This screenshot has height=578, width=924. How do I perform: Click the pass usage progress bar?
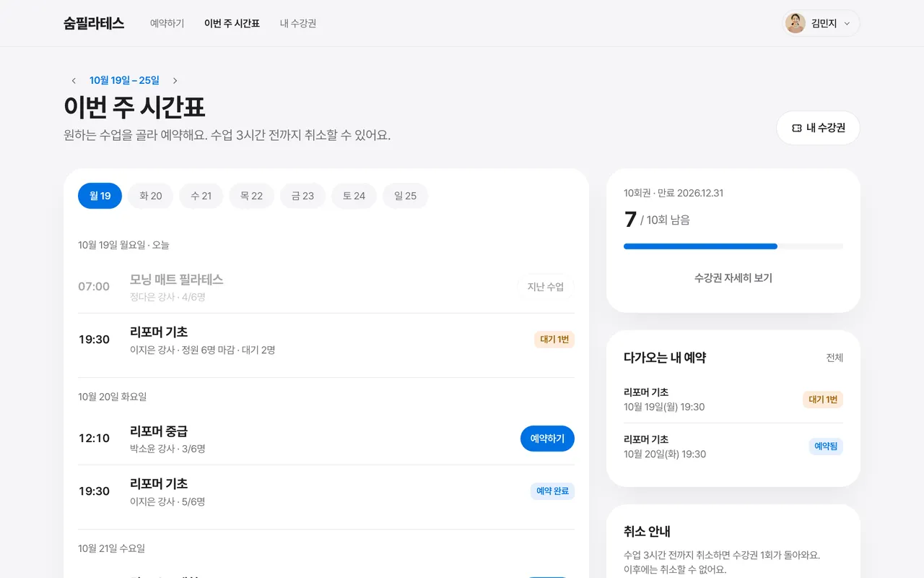tap(733, 246)
